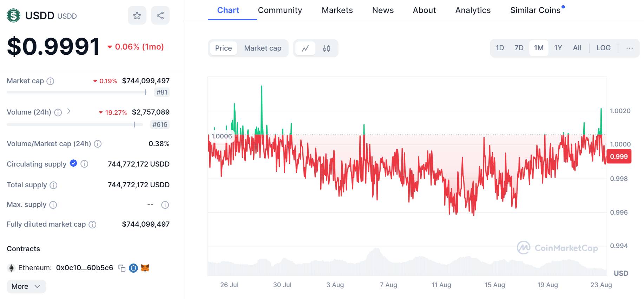Open the chart three-dots options menu
This screenshot has width=644, height=299.
630,48
